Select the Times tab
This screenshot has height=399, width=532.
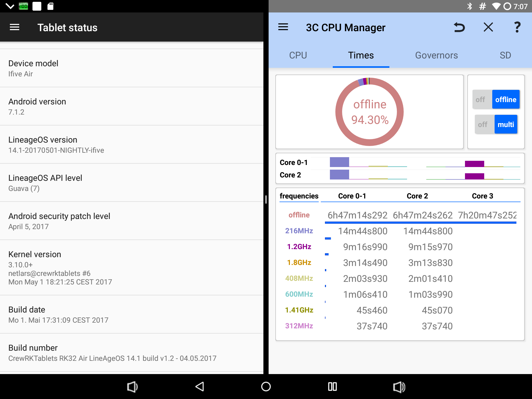(x=361, y=55)
